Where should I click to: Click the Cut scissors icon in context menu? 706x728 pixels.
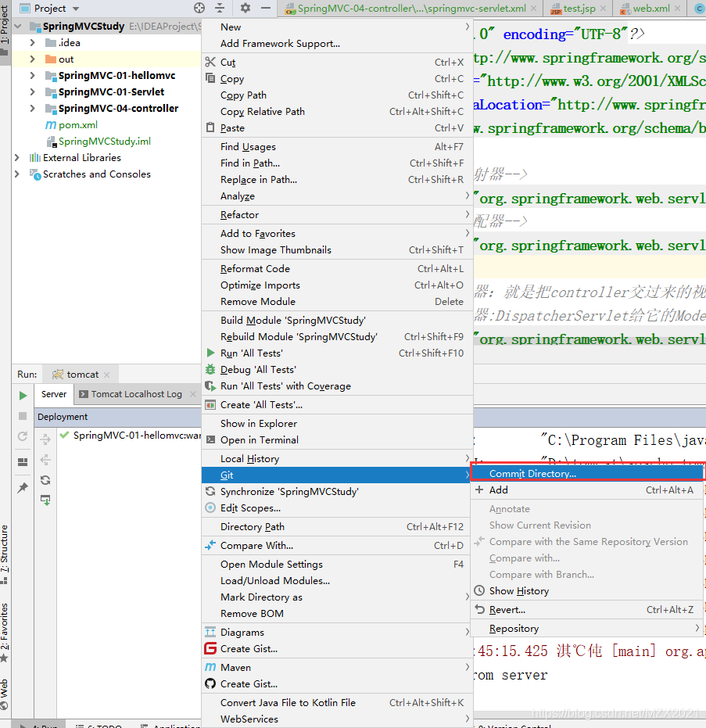click(210, 62)
